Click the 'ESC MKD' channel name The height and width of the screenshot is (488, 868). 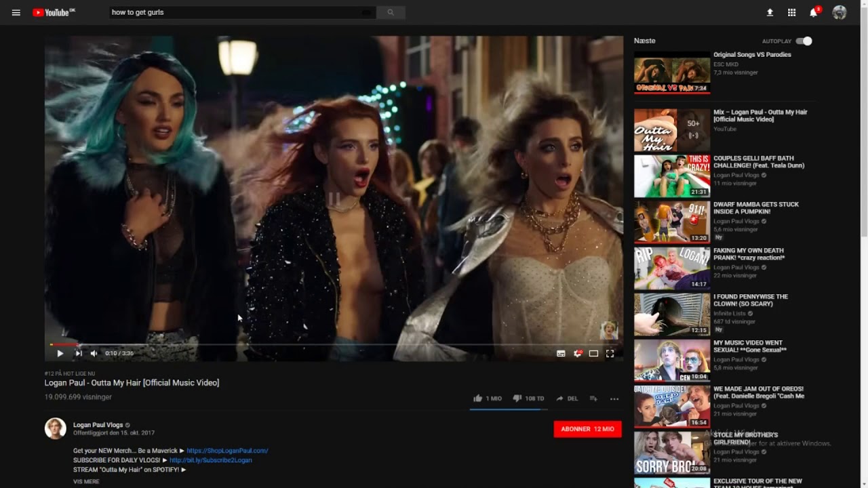pyautogui.click(x=725, y=64)
